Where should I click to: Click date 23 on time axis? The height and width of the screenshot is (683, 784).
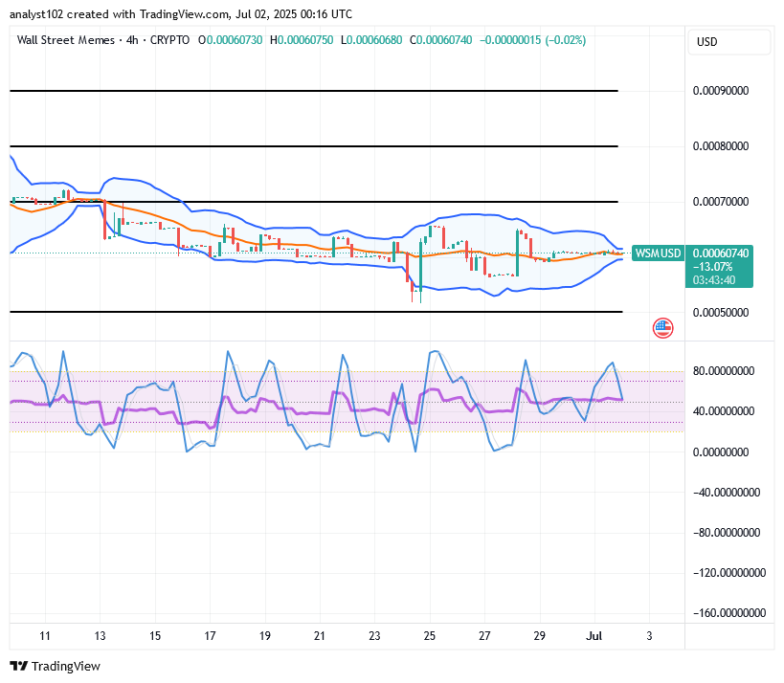click(374, 635)
